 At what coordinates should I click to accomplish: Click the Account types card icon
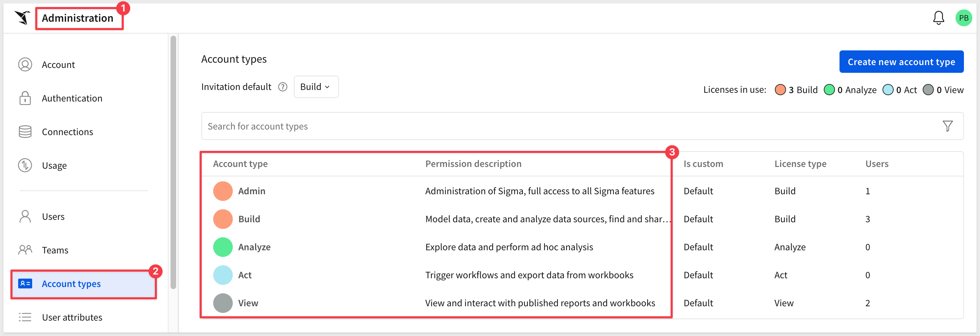tap(25, 283)
